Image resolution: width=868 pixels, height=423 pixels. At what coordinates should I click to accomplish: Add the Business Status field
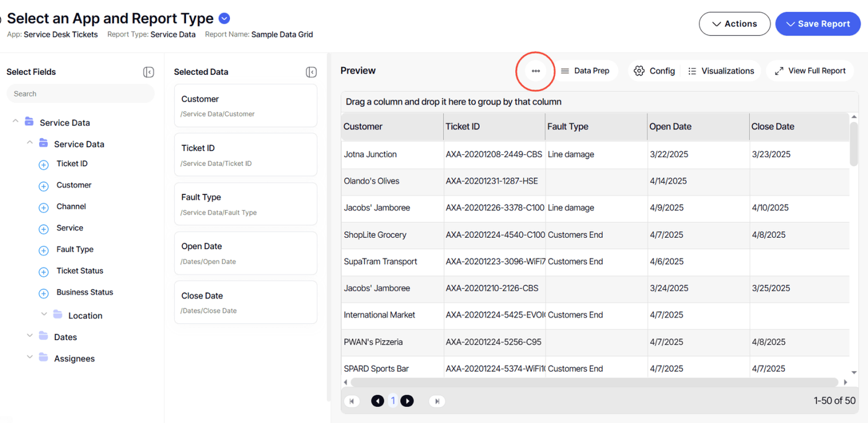[x=43, y=293]
